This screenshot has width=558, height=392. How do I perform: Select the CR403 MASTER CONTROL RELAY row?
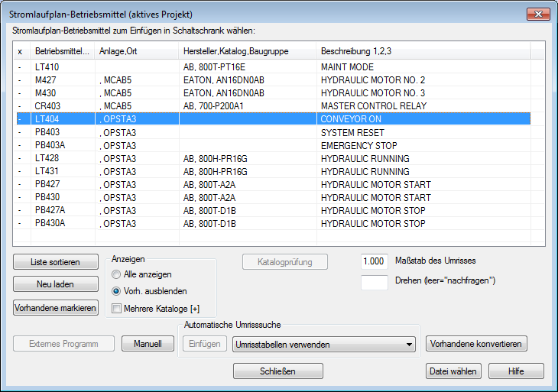pyautogui.click(x=274, y=106)
